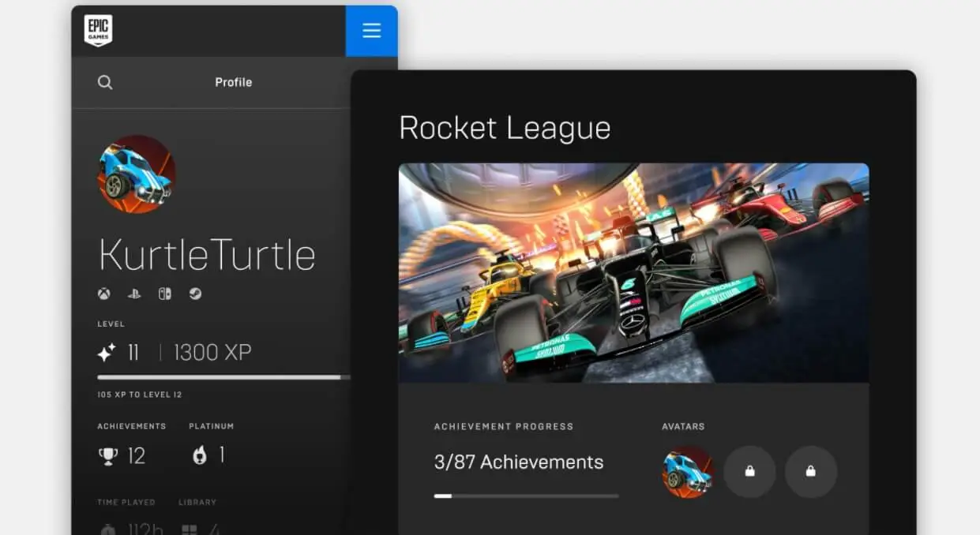Click the Epic Games logo
The width and height of the screenshot is (980, 535).
click(x=98, y=31)
